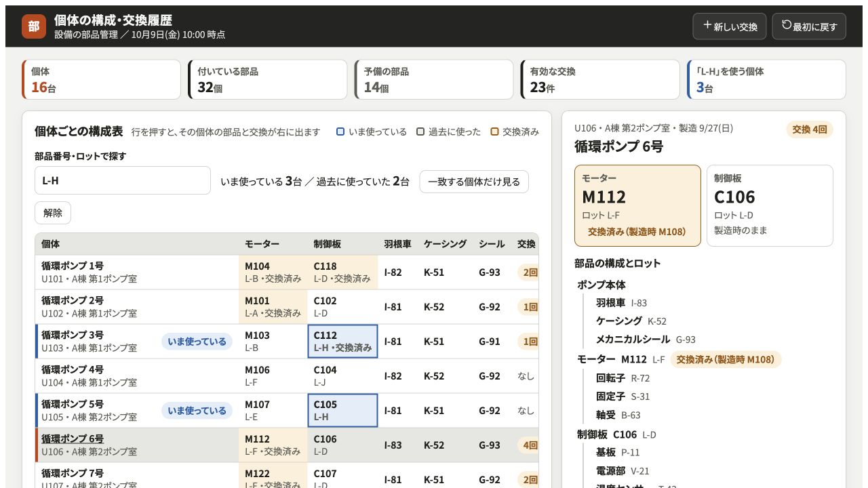
Task: Select the 循環ポンプ 6号 row name
Action: click(x=73, y=439)
